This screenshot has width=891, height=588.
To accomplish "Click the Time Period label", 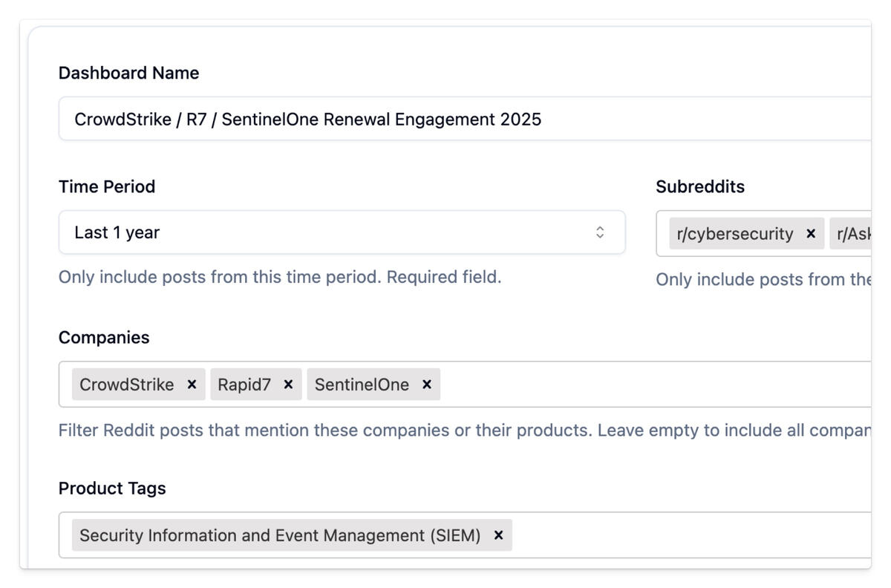I will tap(107, 186).
